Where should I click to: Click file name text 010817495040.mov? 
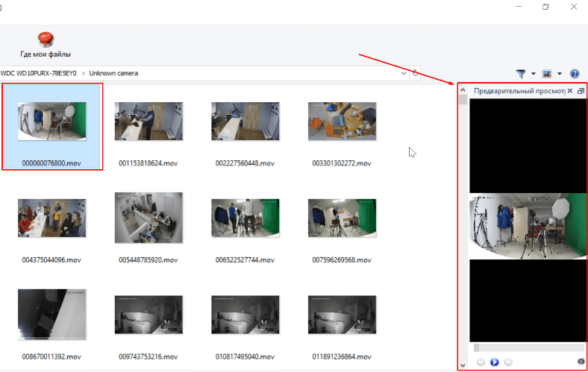point(245,356)
